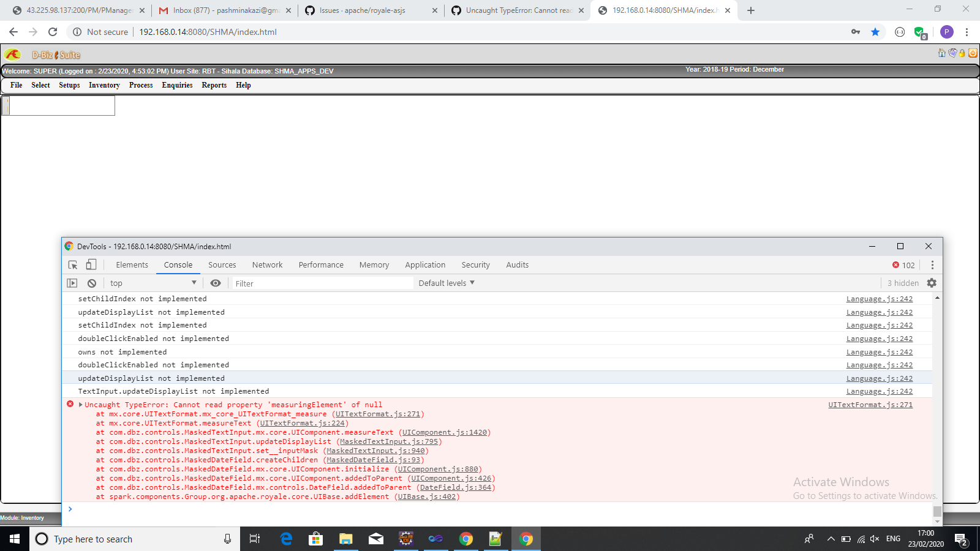The width and height of the screenshot is (980, 551).
Task: Switch to the Security tab
Action: point(475,265)
